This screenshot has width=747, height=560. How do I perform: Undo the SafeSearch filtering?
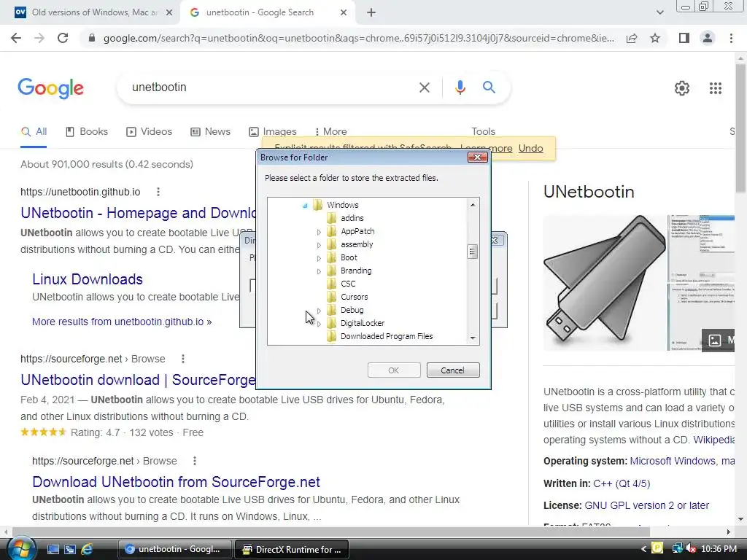pyautogui.click(x=530, y=148)
